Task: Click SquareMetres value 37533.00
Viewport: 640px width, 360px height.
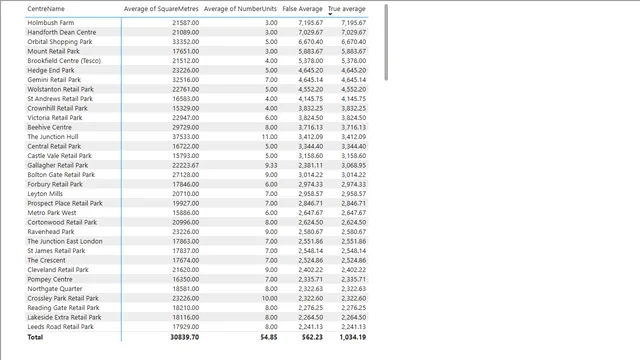Action: [x=186, y=137]
